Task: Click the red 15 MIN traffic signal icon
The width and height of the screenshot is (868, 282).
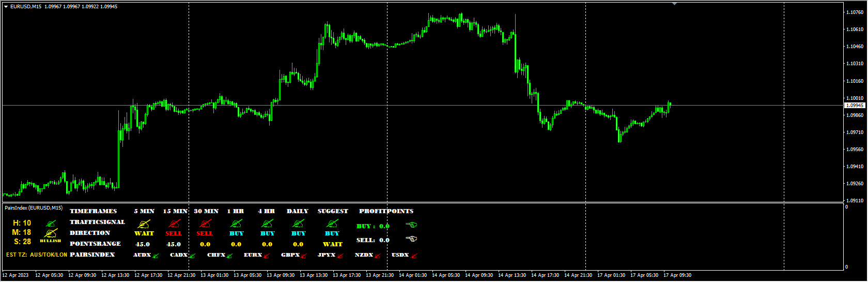Action: click(175, 224)
